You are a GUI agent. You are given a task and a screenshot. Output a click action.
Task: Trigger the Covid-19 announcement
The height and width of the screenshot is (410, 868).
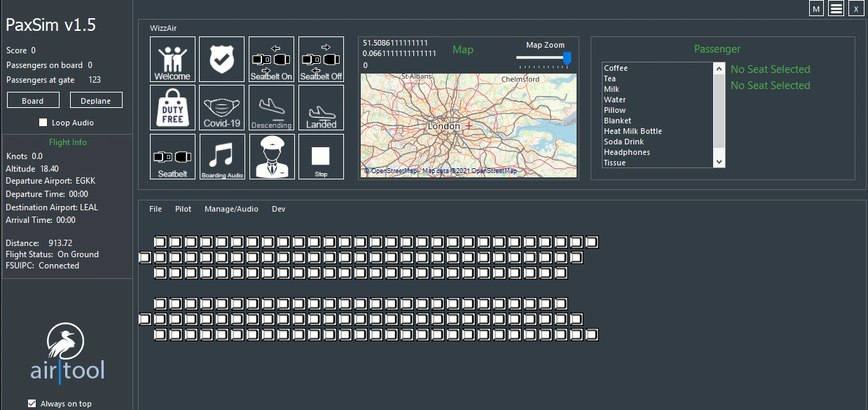(221, 107)
